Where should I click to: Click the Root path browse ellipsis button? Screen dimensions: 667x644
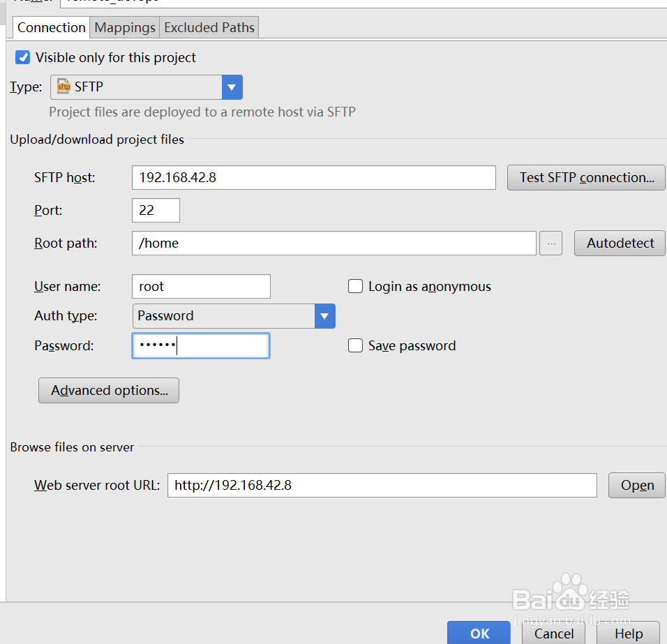[550, 244]
